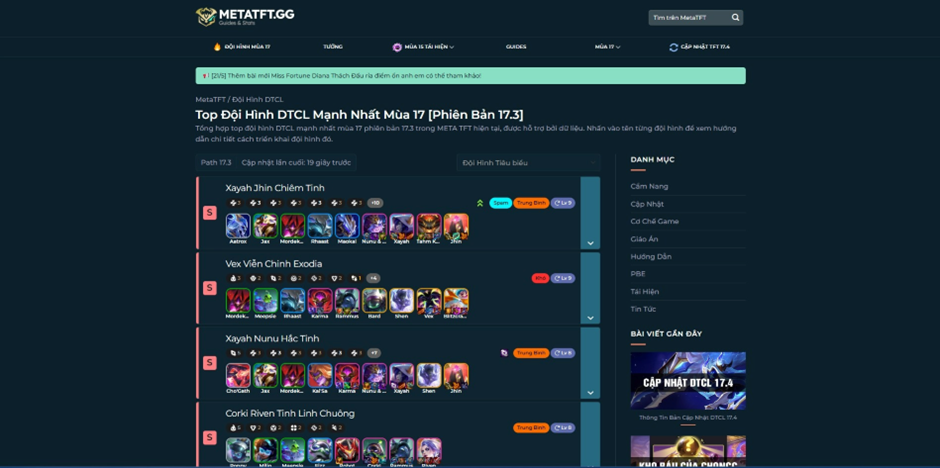
Task: Click the search magnifier icon
Action: (x=736, y=18)
